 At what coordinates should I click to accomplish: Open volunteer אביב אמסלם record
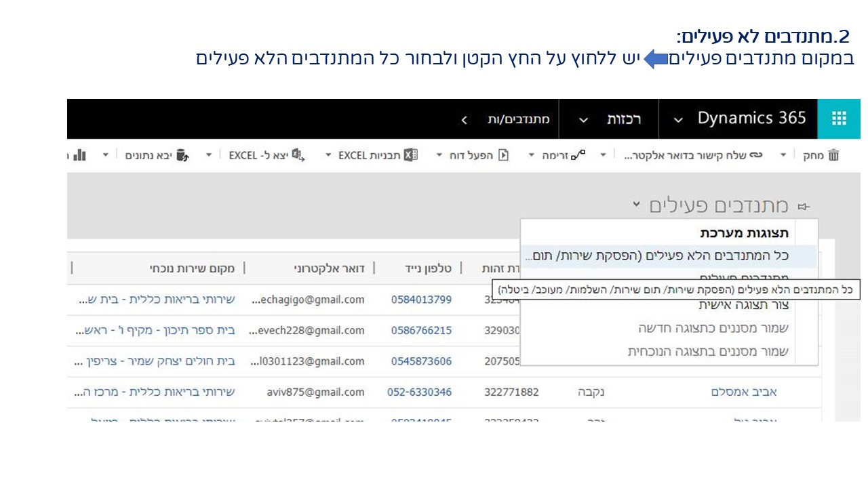point(744,392)
